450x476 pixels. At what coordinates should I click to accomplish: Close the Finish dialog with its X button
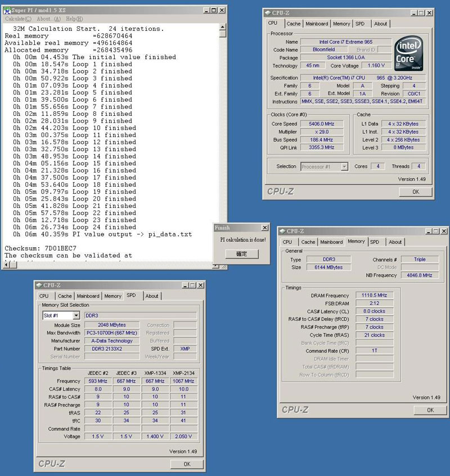[x=265, y=228]
